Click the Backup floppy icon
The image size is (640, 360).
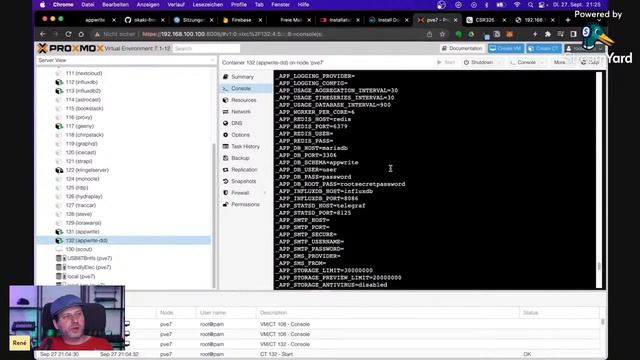225,158
